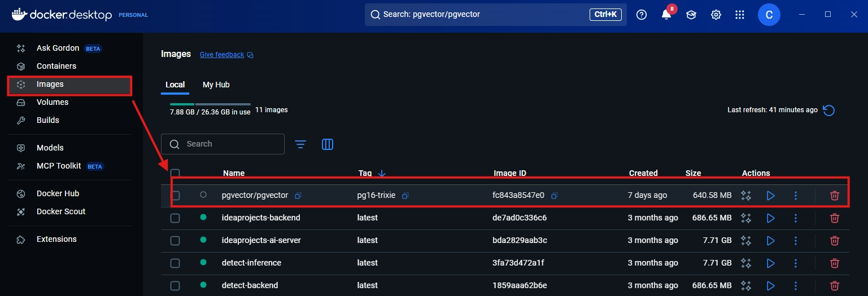Run the ideaprojects-backend image

[770, 218]
